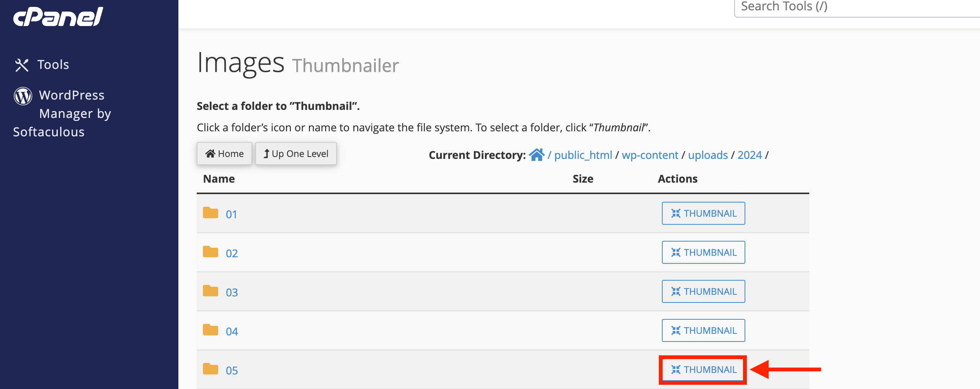This screenshot has height=389, width=980.
Task: Focus the Search Tools input field
Action: click(857, 7)
